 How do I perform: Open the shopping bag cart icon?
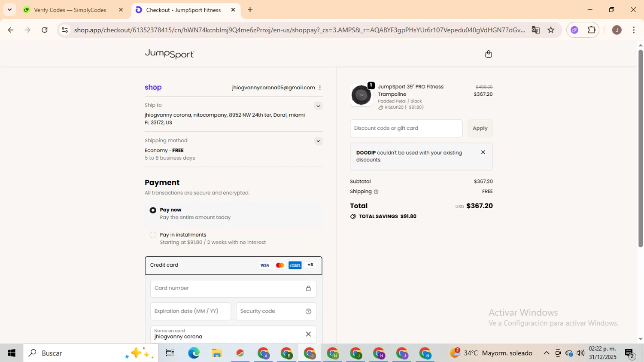[488, 54]
